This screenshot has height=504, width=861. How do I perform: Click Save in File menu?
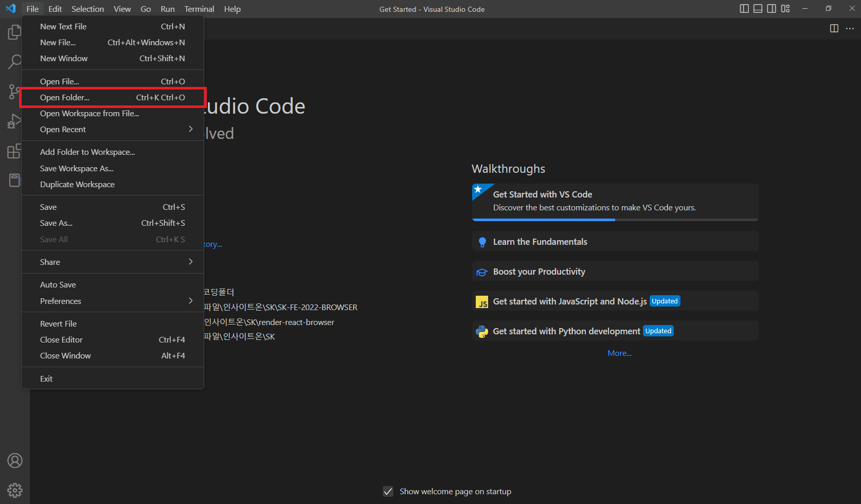point(113,207)
